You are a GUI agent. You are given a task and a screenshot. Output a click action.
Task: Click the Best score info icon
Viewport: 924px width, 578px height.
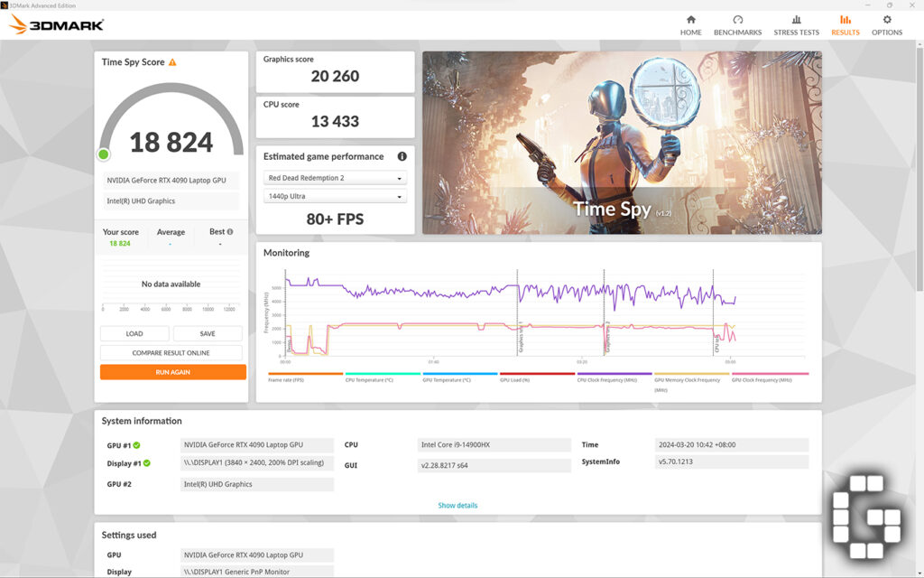tap(230, 232)
